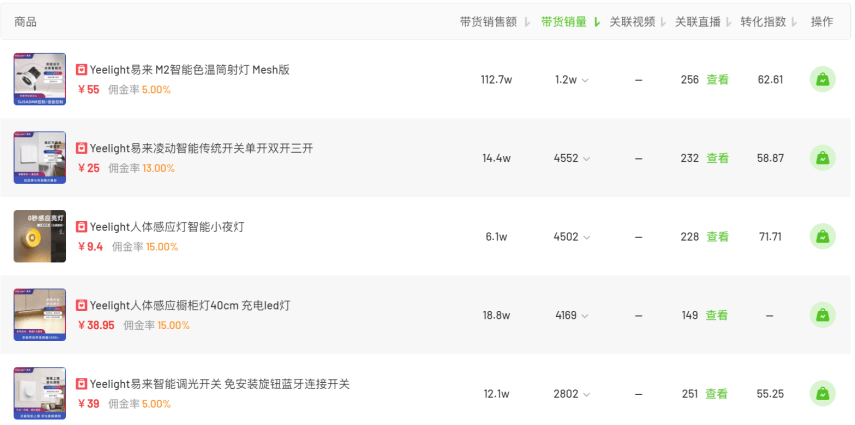Sort by 关联直播 column header

point(703,22)
